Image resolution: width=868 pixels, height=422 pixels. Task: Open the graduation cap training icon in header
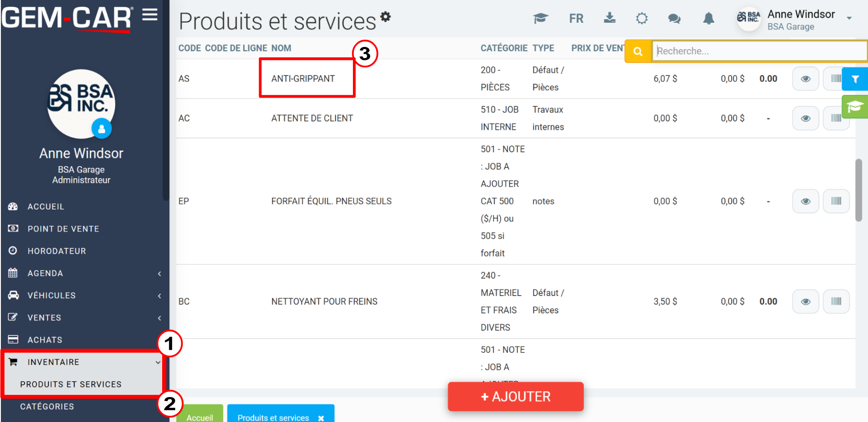point(541,18)
